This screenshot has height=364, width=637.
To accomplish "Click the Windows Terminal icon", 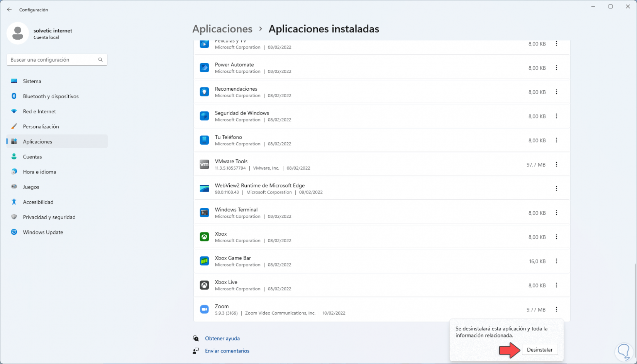I will tap(204, 213).
